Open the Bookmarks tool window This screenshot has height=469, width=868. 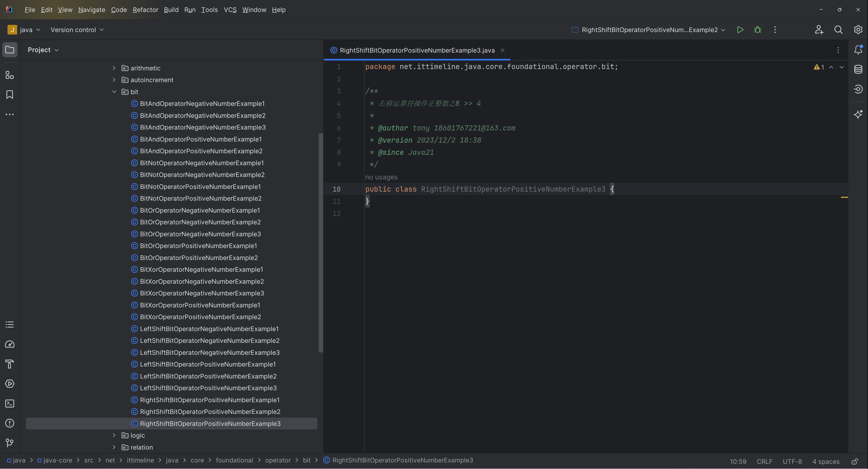[10, 95]
